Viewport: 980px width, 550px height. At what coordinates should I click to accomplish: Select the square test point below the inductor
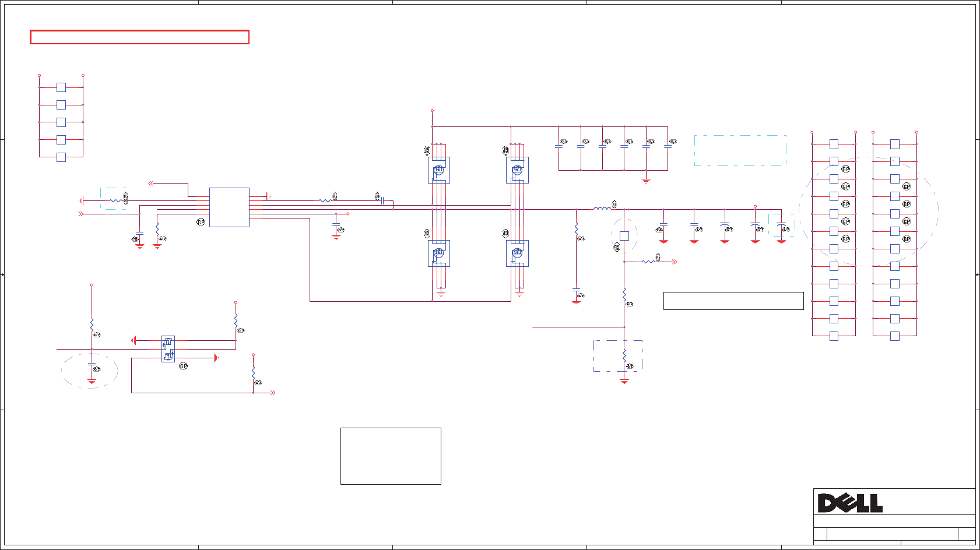624,236
